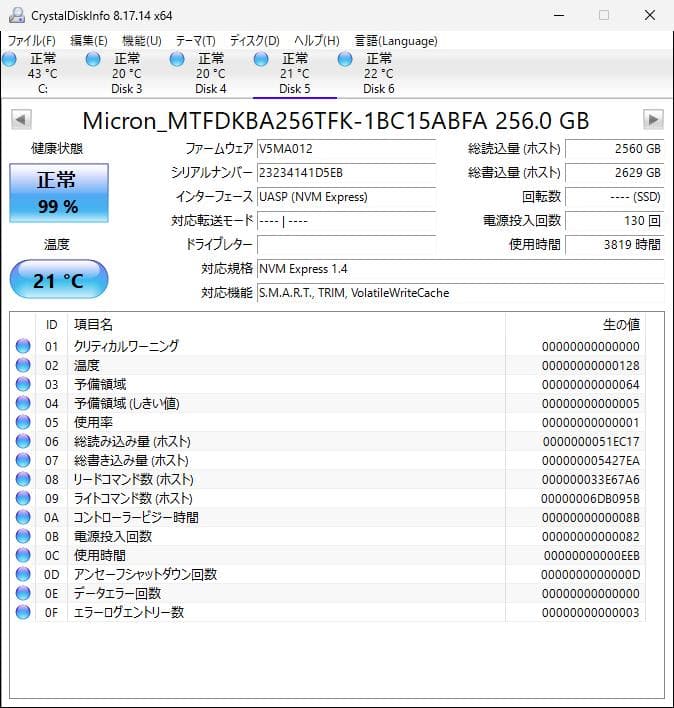
Task: Open the ヘルプ(H) menu
Action: [x=317, y=41]
